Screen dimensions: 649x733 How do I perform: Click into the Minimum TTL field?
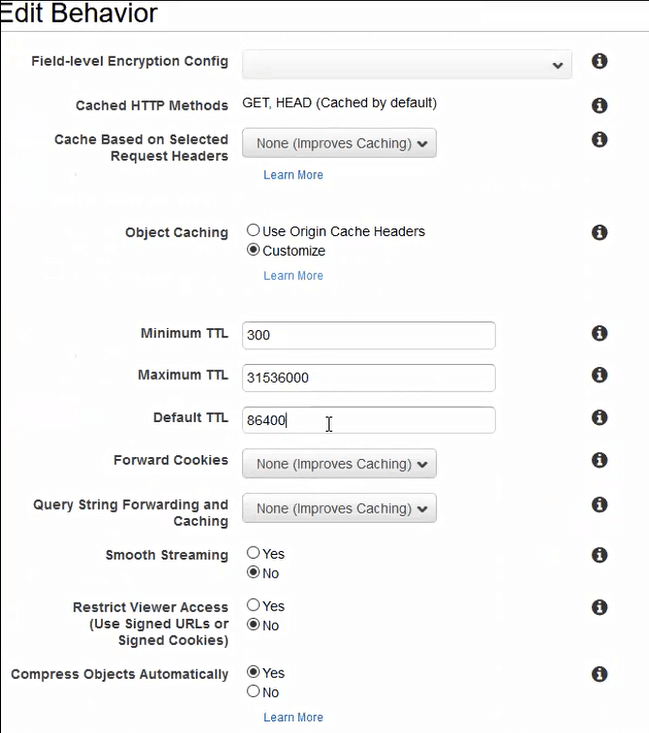click(x=368, y=335)
